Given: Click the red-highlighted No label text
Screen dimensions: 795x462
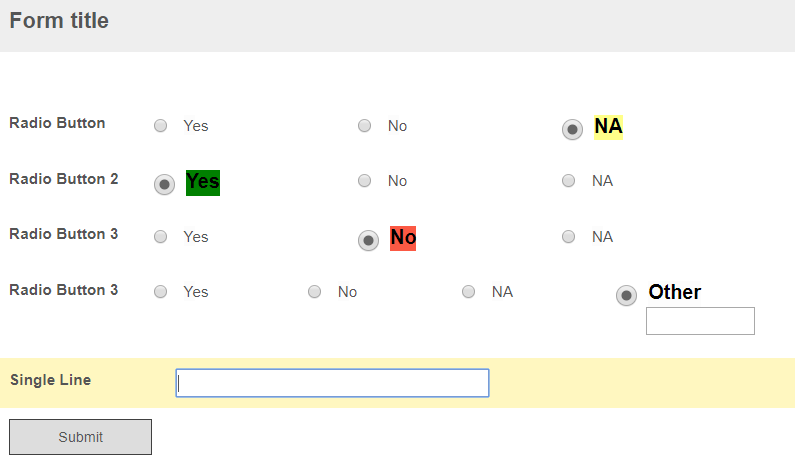Looking at the screenshot, I should tap(403, 238).
